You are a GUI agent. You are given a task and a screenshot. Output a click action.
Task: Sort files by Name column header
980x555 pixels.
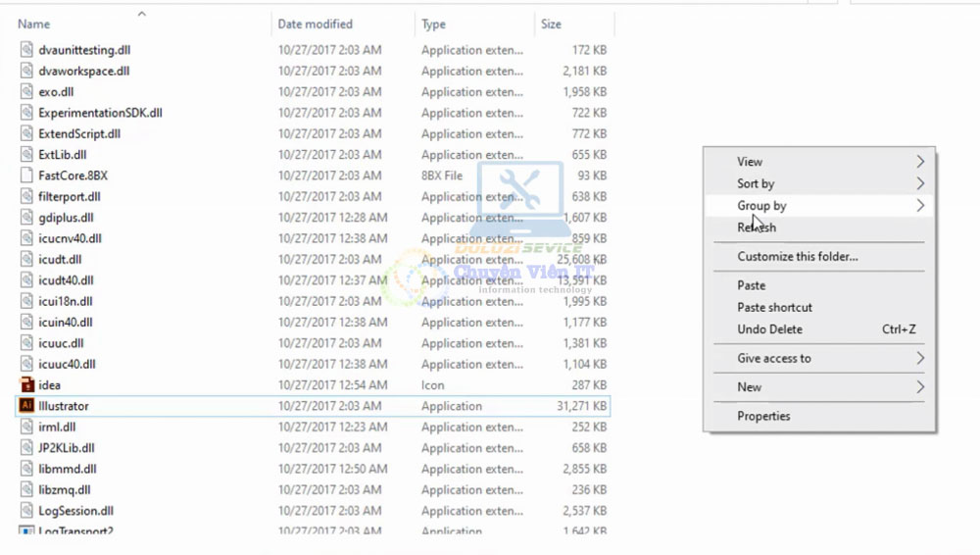pos(34,25)
